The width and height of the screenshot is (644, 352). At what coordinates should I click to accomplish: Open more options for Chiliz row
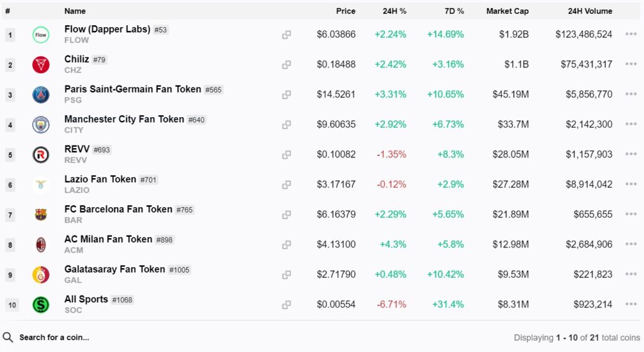coord(631,64)
